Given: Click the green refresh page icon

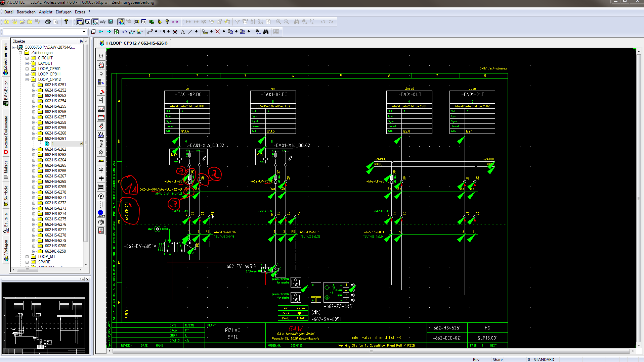Looking at the screenshot, I should (x=117, y=32).
